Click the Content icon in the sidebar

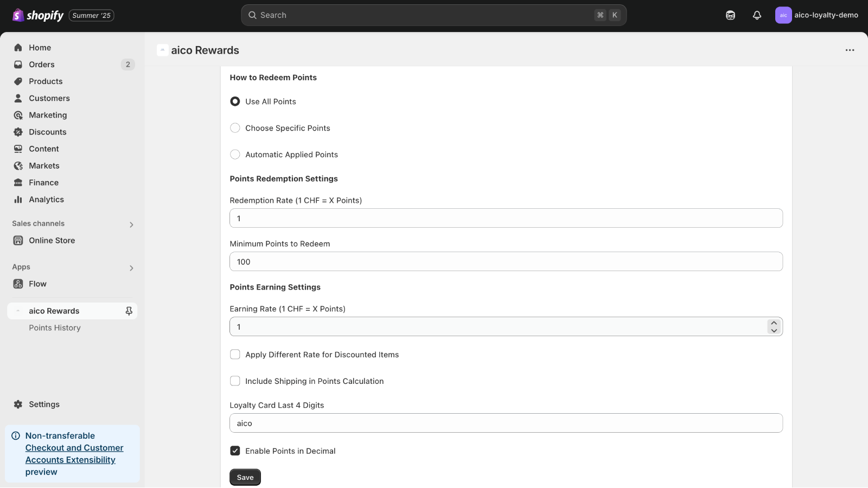click(x=18, y=149)
